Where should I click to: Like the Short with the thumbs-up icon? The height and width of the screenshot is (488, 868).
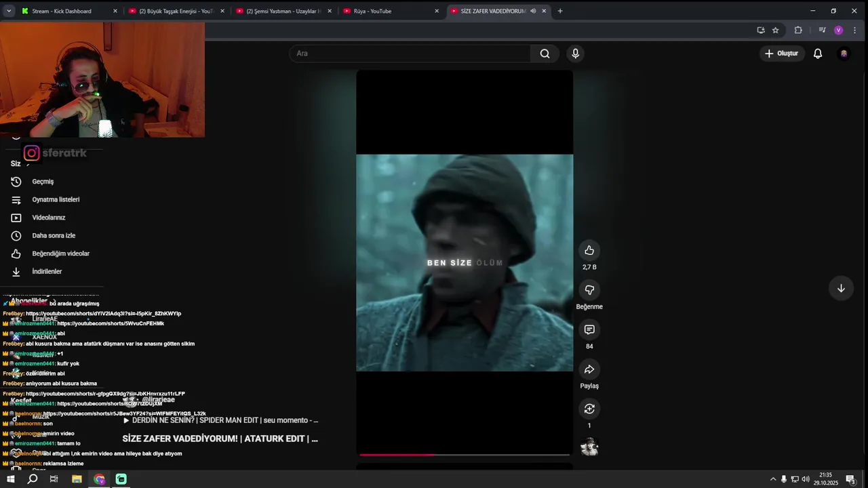coord(589,250)
